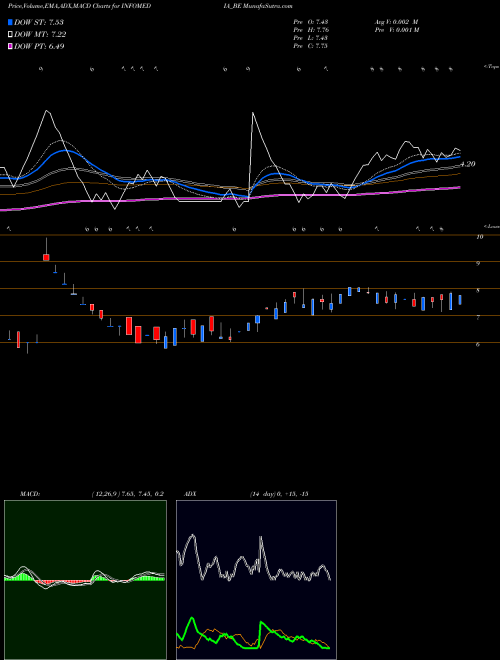
Task: Click the Tops label at right edge
Action: point(492,67)
